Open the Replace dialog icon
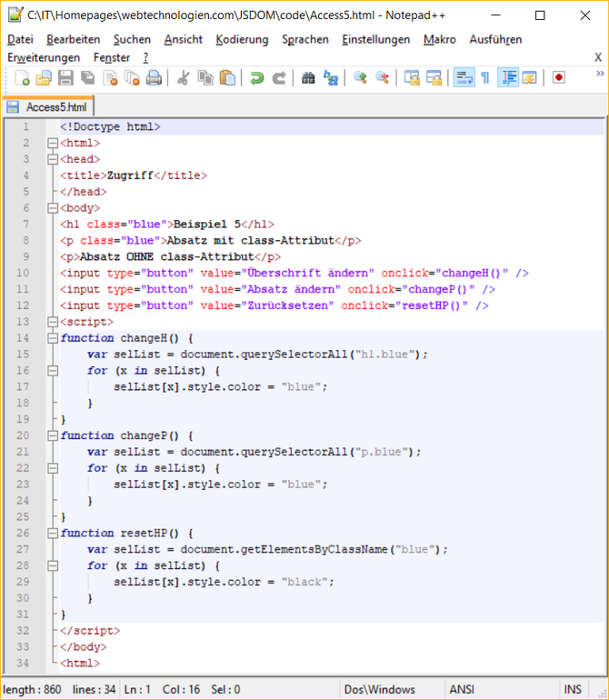This screenshot has height=700, width=609. tap(330, 78)
